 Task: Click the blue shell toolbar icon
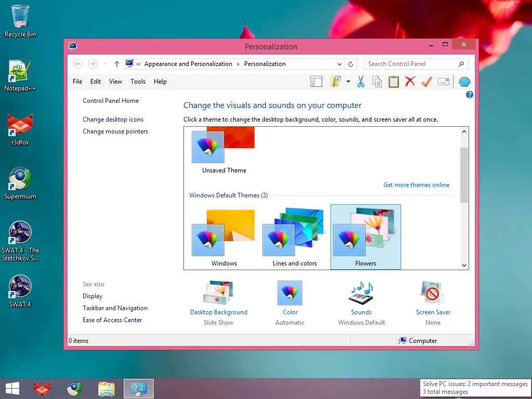(x=464, y=82)
